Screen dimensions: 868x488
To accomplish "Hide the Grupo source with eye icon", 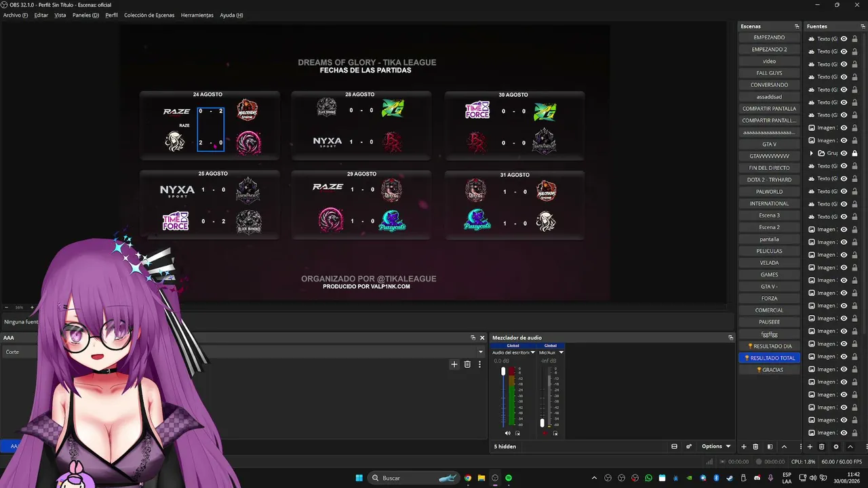I will click(844, 153).
